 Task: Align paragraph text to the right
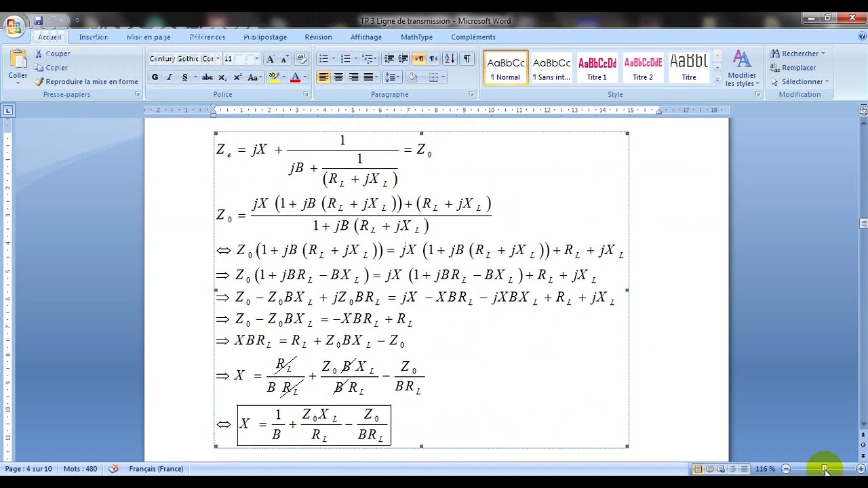pos(353,77)
